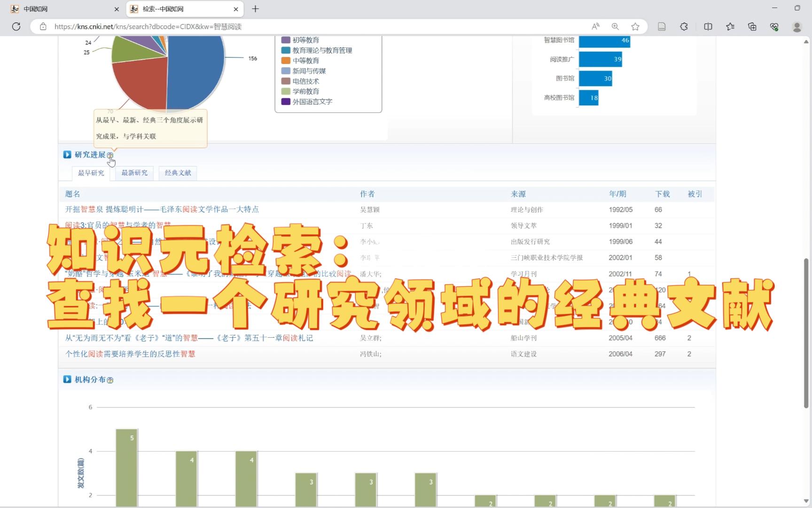Viewport: 812px width, 508px height.
Task: Select the 最早研究 tab
Action: click(x=91, y=173)
